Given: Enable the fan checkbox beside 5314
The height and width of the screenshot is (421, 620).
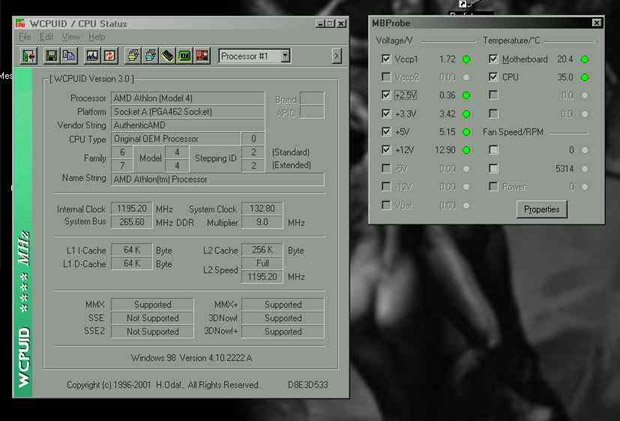Looking at the screenshot, I should pyautogui.click(x=493, y=168).
